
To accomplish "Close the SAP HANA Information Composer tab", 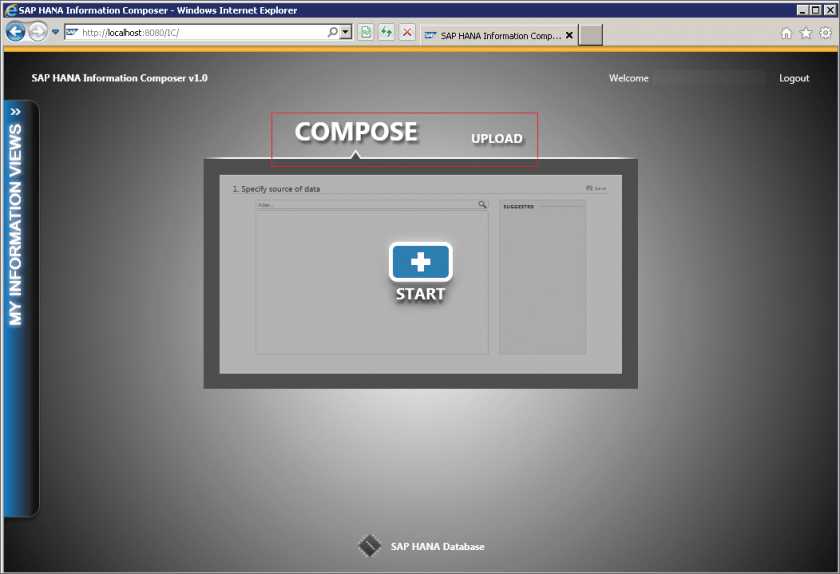I will click(569, 34).
